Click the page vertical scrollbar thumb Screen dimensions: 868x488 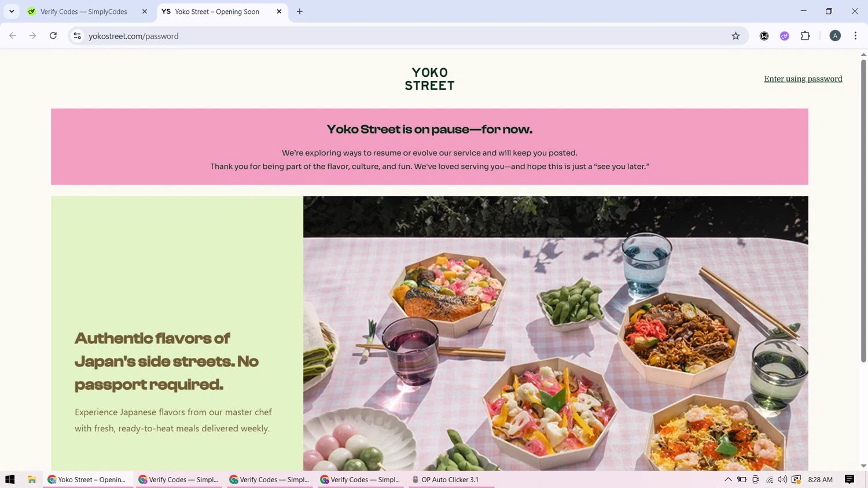coord(863,211)
